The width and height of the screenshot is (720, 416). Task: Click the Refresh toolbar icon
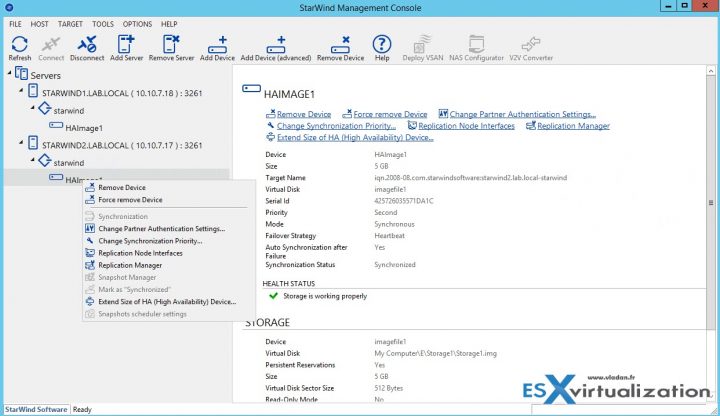click(x=20, y=45)
